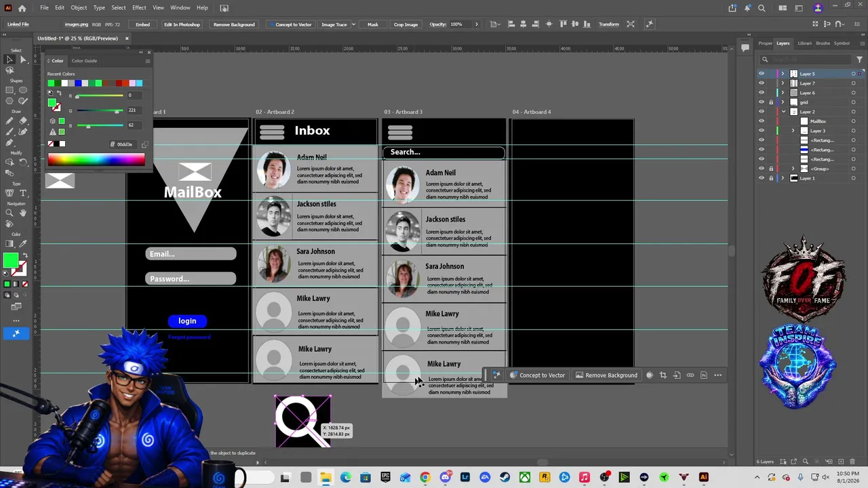
Task: Open the Effect menu
Action: pos(139,8)
